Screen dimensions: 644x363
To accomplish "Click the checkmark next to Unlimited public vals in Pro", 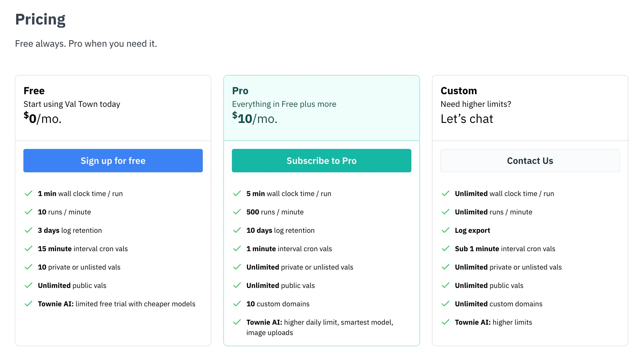I will 237,285.
